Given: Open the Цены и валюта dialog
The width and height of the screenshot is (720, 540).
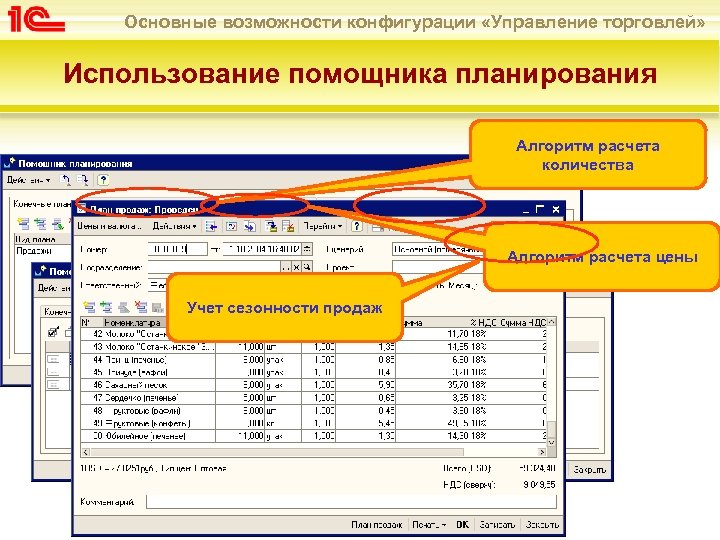Looking at the screenshot, I should click(x=110, y=226).
